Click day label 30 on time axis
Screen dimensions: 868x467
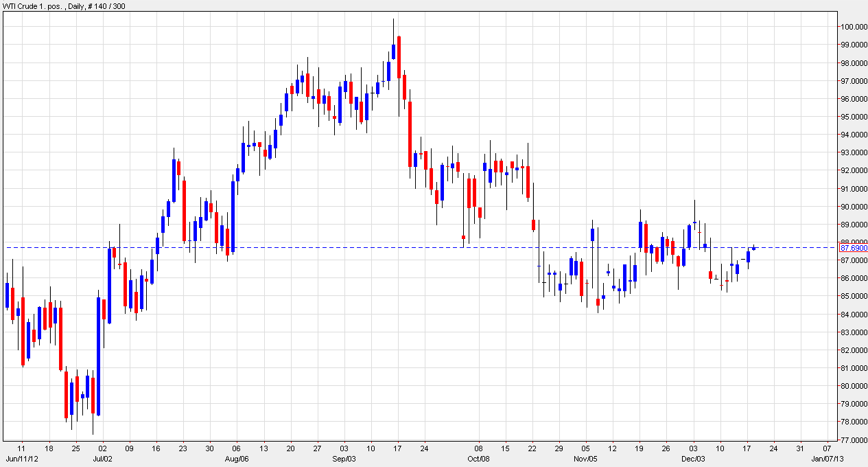209,448
